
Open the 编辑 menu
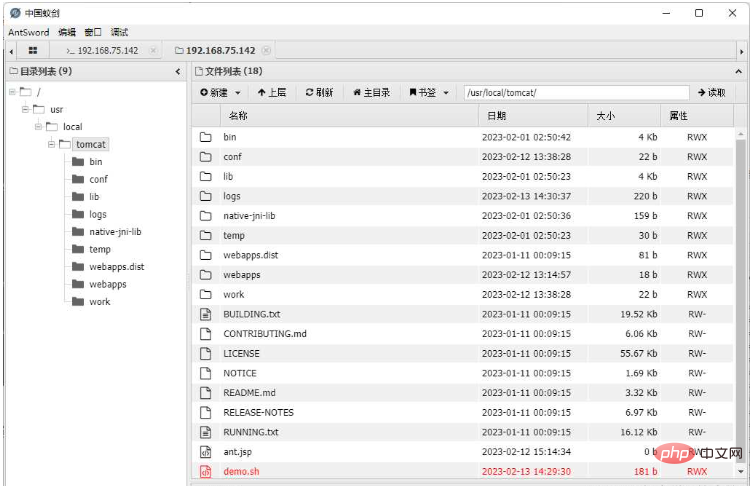point(67,32)
